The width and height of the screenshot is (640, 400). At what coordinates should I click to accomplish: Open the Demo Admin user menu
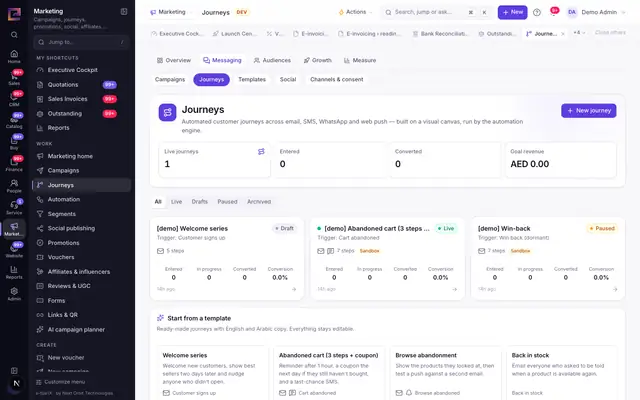tap(596, 12)
